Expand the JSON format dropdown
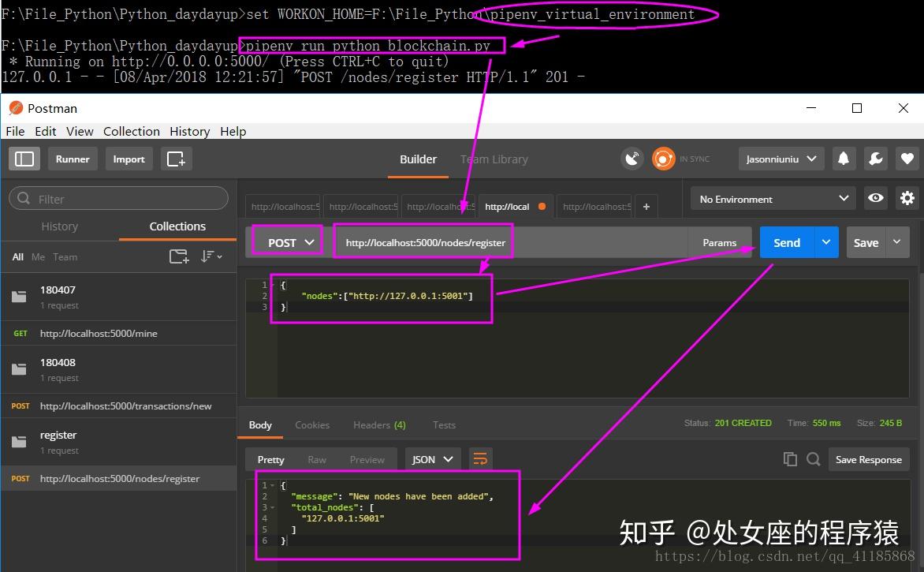 (432, 458)
